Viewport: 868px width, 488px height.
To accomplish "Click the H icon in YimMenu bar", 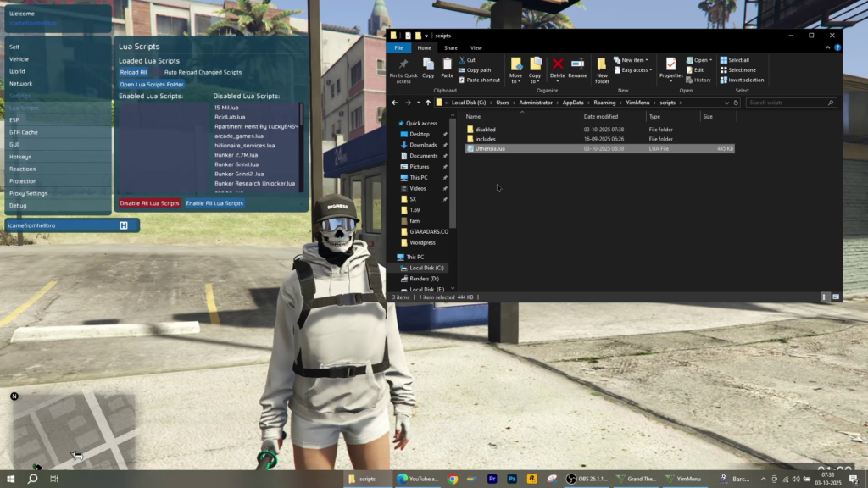I will point(124,225).
